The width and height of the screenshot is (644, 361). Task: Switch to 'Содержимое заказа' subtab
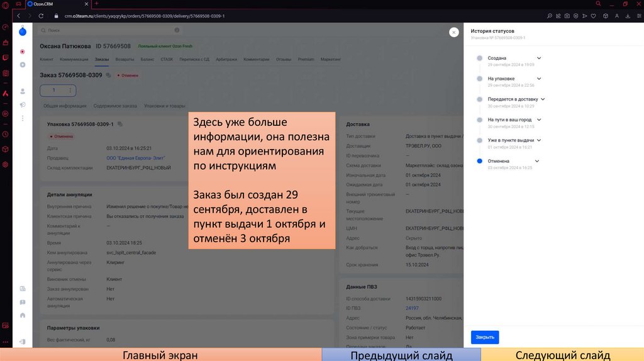tap(115, 106)
